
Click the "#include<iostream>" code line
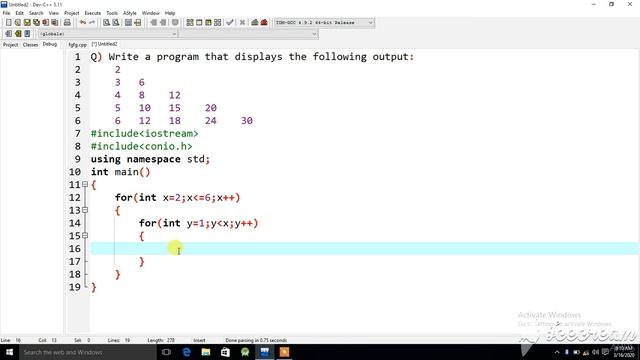point(144,133)
